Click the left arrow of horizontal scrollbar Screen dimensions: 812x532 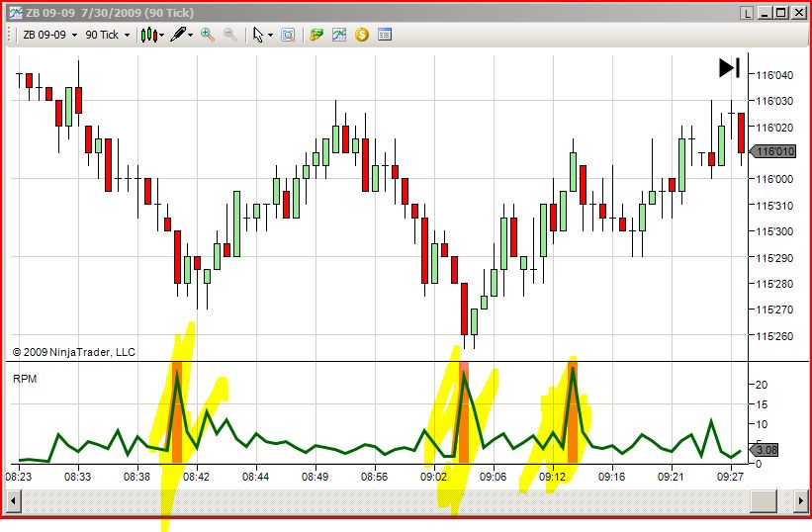(x=14, y=500)
